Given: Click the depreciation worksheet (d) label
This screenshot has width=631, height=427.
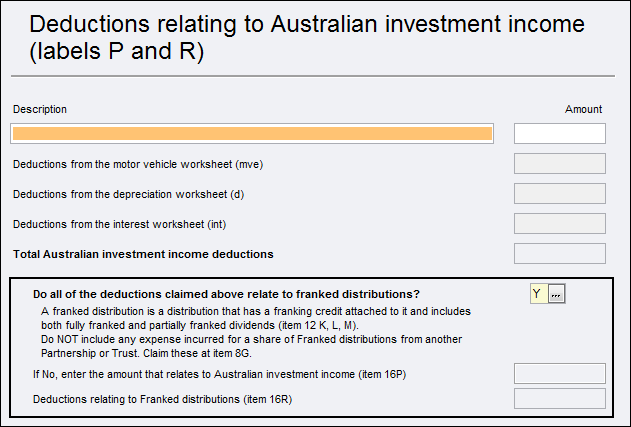Looking at the screenshot, I should (131, 194).
